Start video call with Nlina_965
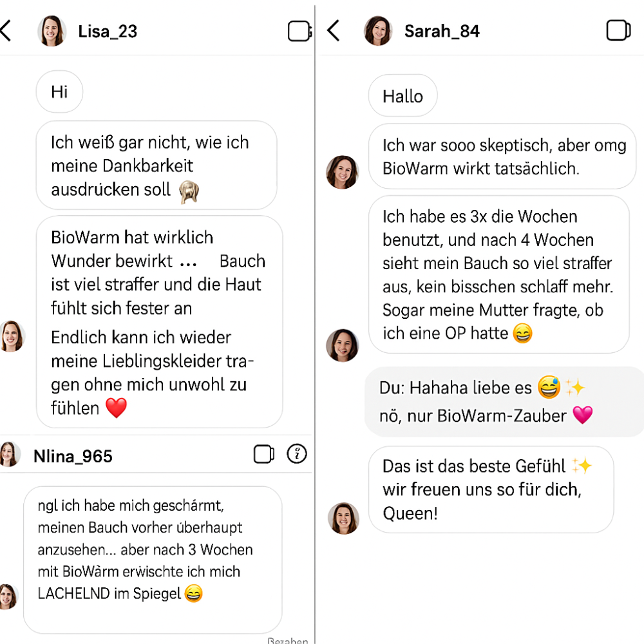Image resolution: width=644 pixels, height=644 pixels. coord(264,454)
